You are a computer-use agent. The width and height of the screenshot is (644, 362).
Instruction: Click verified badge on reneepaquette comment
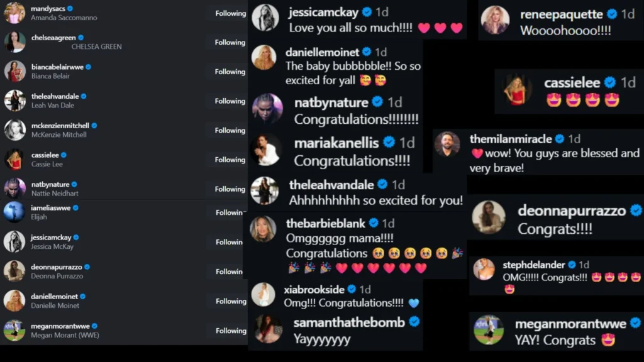tap(612, 14)
